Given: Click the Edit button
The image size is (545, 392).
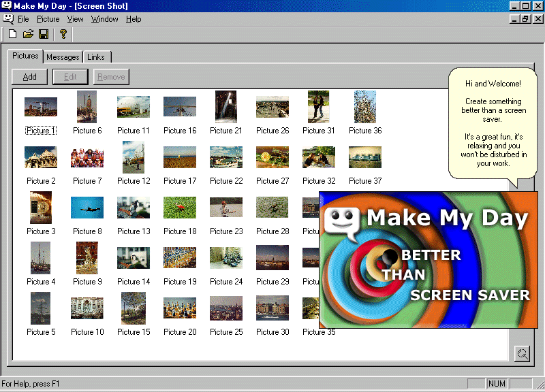Looking at the screenshot, I should (70, 77).
